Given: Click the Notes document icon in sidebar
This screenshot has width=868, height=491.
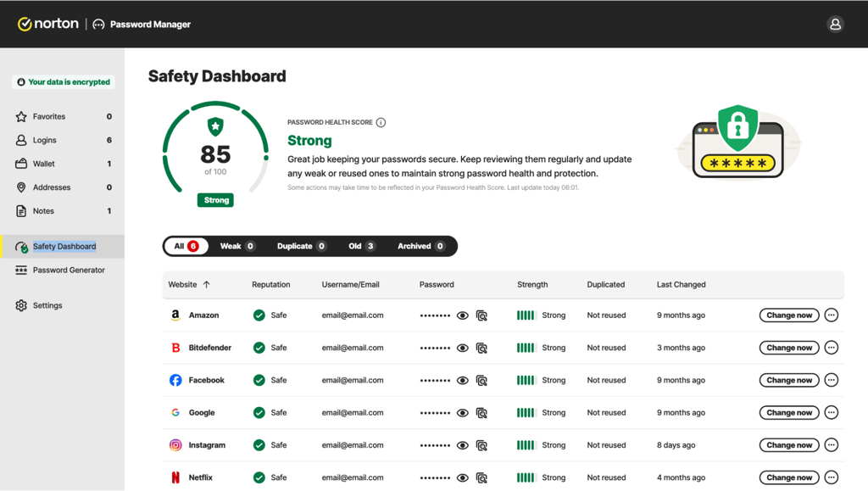Looking at the screenshot, I should click(21, 211).
